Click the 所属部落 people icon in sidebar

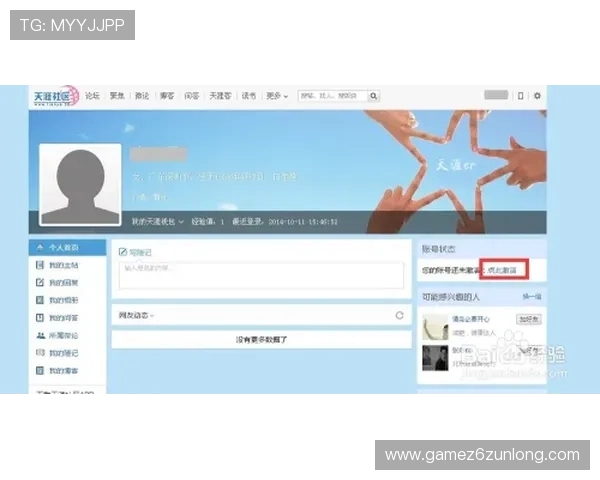(40, 336)
